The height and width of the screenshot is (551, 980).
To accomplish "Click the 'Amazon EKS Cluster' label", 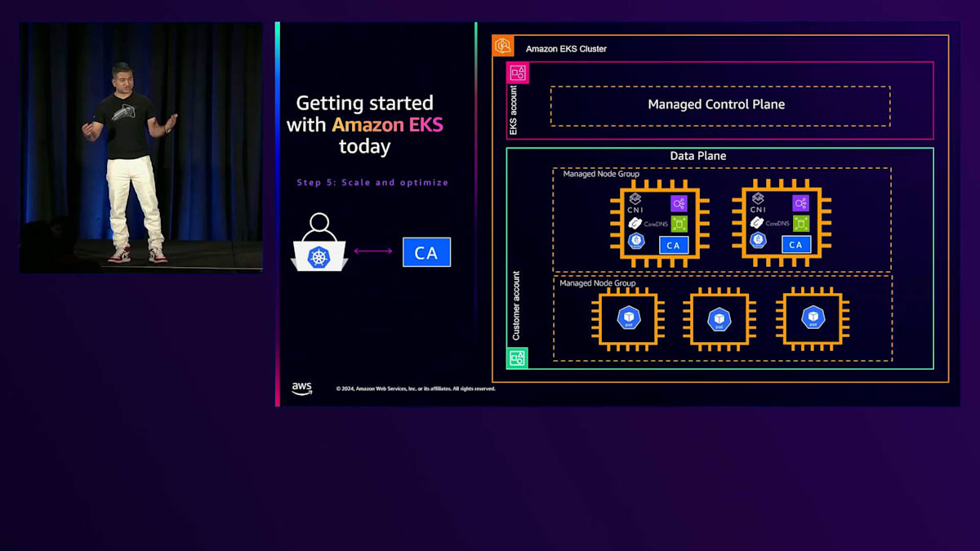I will [x=566, y=49].
